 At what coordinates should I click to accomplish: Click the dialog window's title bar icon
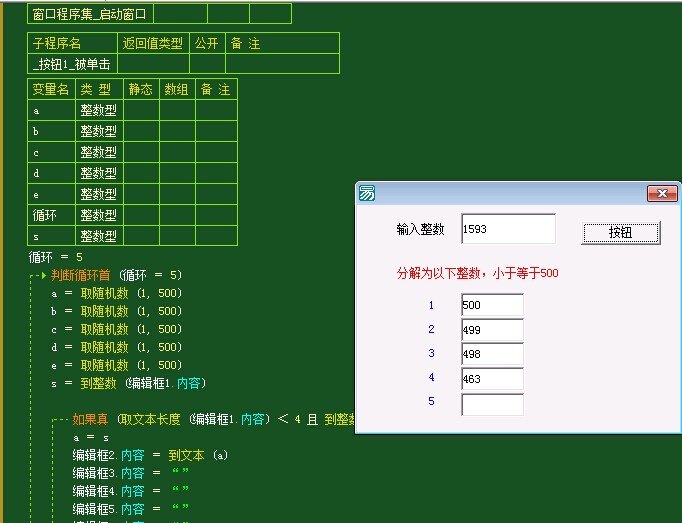[x=367, y=194]
